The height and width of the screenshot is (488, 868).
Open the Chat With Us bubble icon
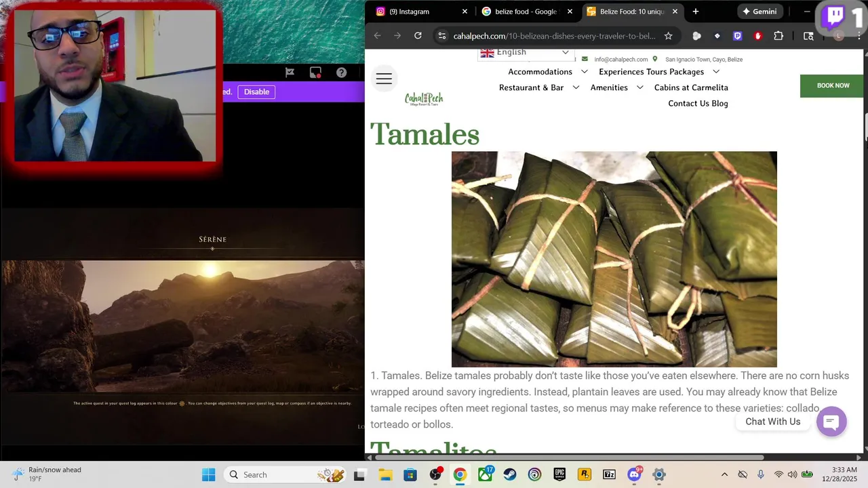[x=831, y=422]
